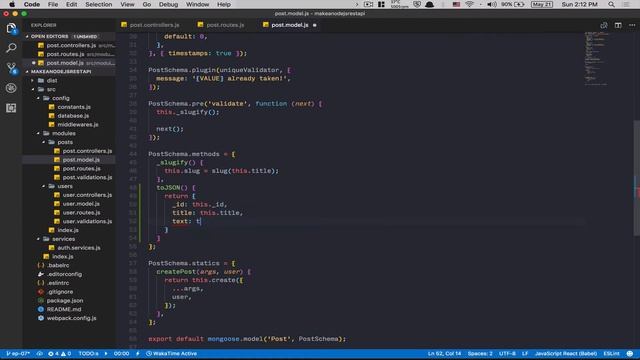Open the Selection menu
This screenshot has width=640, height=360.
(x=98, y=4)
